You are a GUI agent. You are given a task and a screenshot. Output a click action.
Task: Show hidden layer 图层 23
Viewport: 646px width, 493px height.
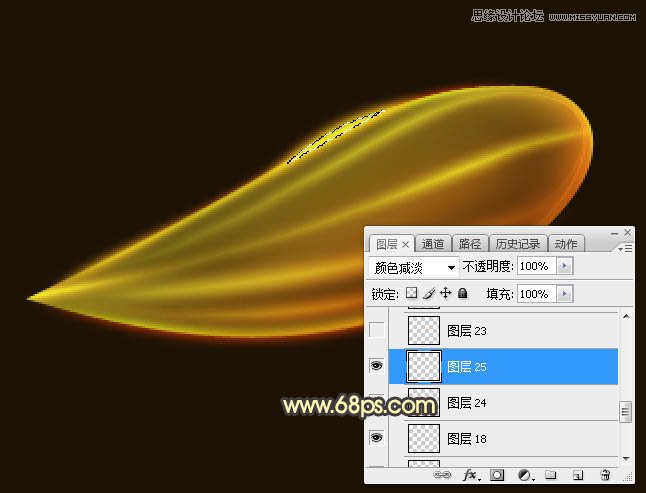377,330
